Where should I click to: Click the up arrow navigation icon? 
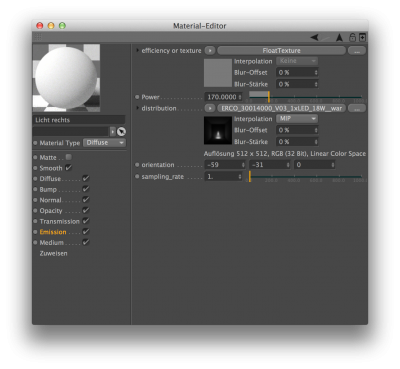(339, 37)
